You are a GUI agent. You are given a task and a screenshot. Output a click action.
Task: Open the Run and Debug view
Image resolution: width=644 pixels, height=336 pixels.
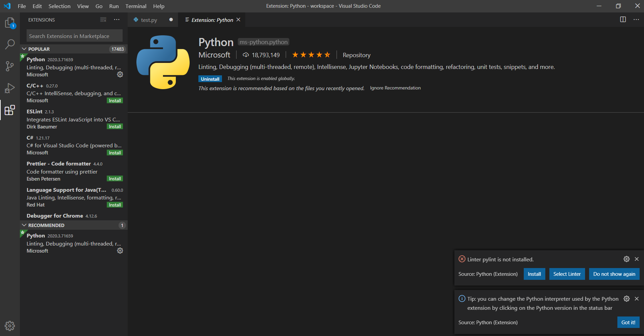point(10,88)
